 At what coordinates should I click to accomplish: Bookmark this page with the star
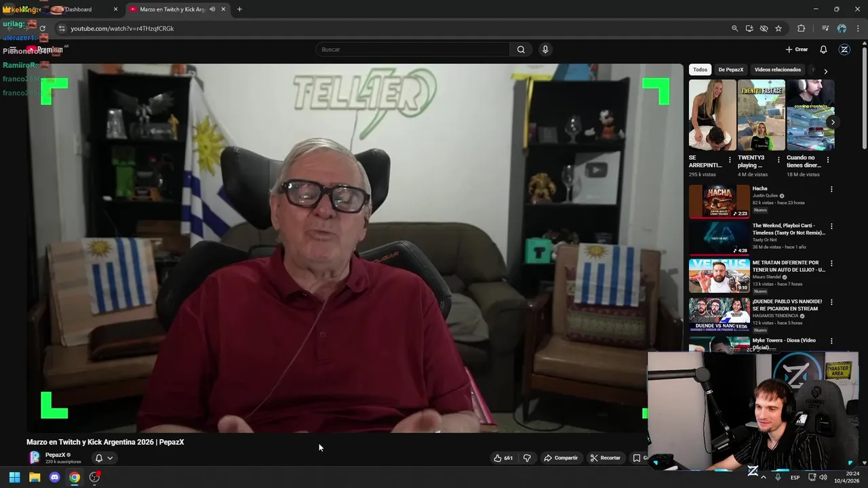(x=778, y=28)
